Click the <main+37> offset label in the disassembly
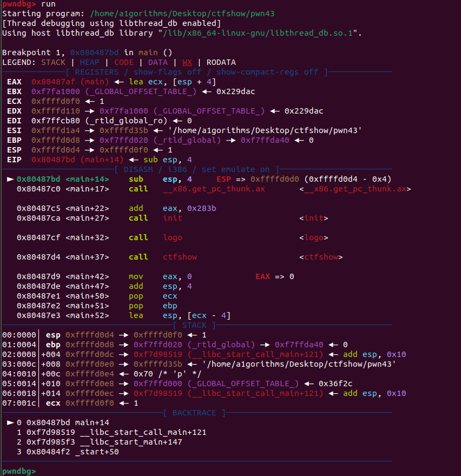Screen dimensions: 461x476 click(x=87, y=257)
